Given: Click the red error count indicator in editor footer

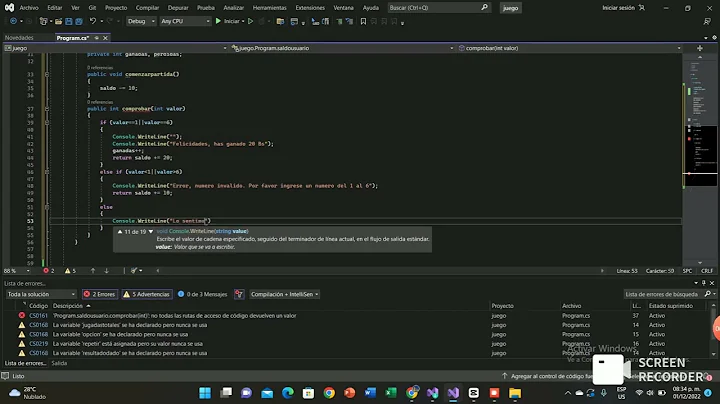Looking at the screenshot, I should 49,271.
